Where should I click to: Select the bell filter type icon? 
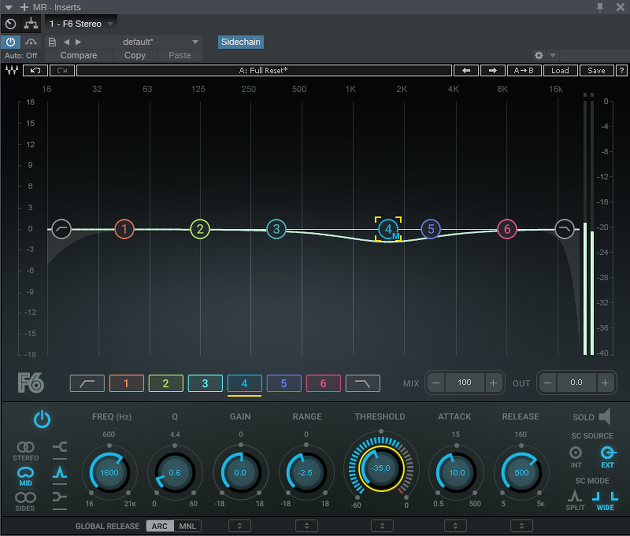[60, 473]
